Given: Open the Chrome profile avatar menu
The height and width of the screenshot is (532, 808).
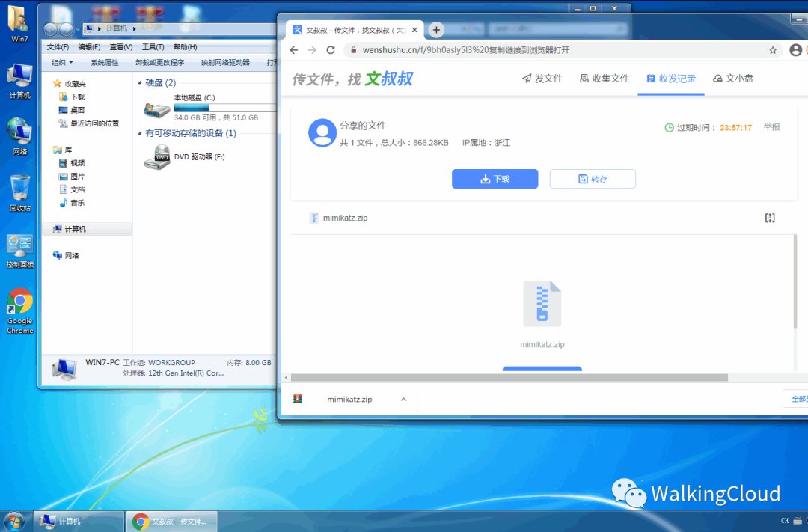Looking at the screenshot, I should pyautogui.click(x=795, y=50).
